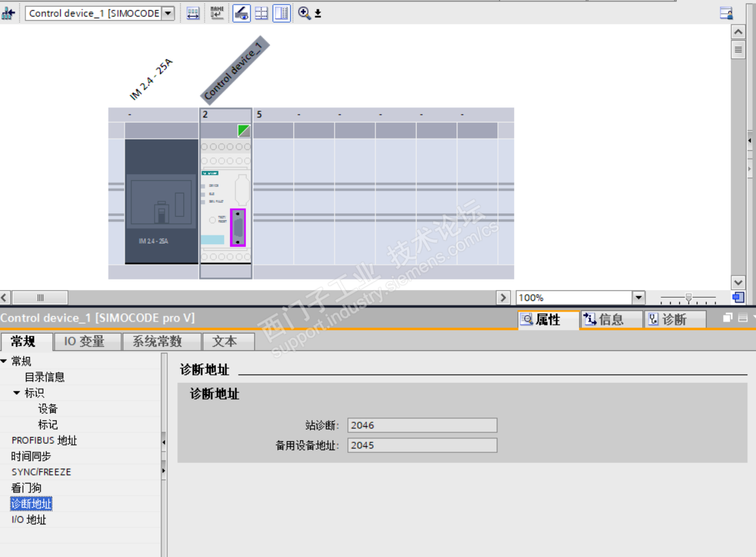Viewport: 756px width, 557px height.
Task: Open the IO 变量 tab
Action: tap(87, 342)
